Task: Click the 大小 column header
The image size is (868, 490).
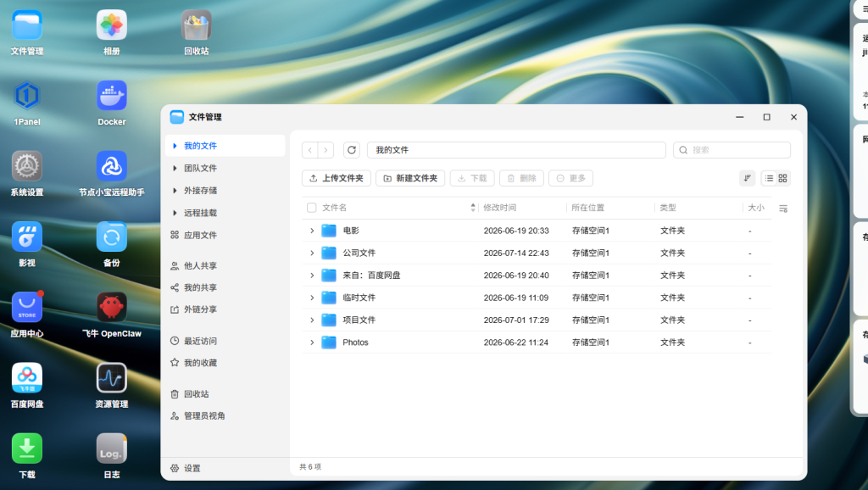Action: [755, 208]
